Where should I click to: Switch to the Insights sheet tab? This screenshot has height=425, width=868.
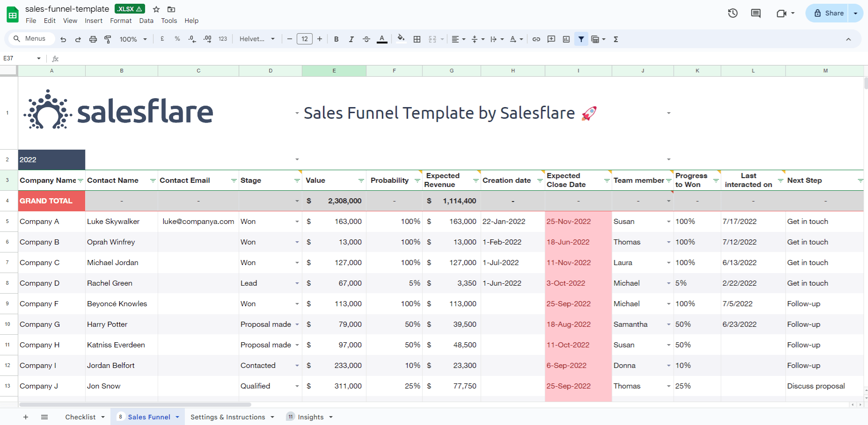[x=310, y=417]
